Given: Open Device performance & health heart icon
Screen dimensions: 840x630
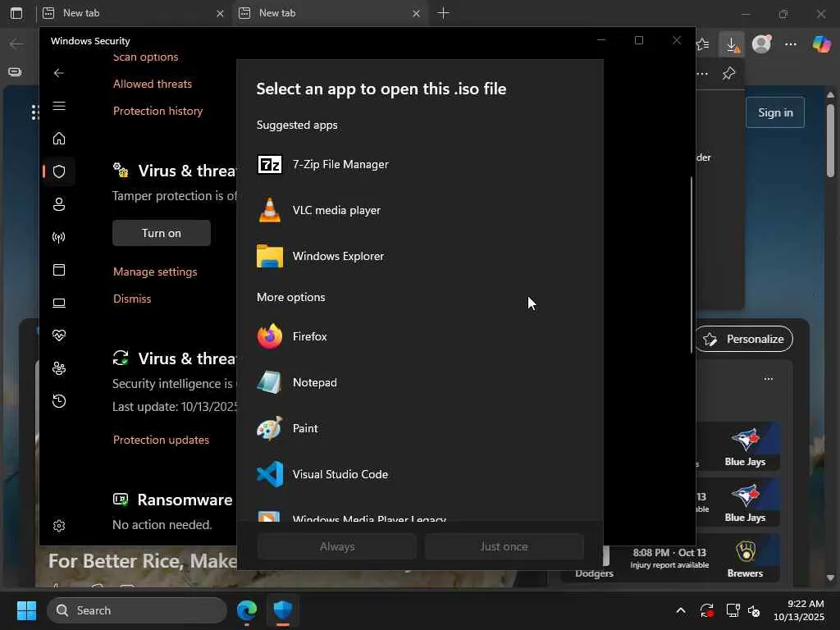Looking at the screenshot, I should click(x=59, y=336).
